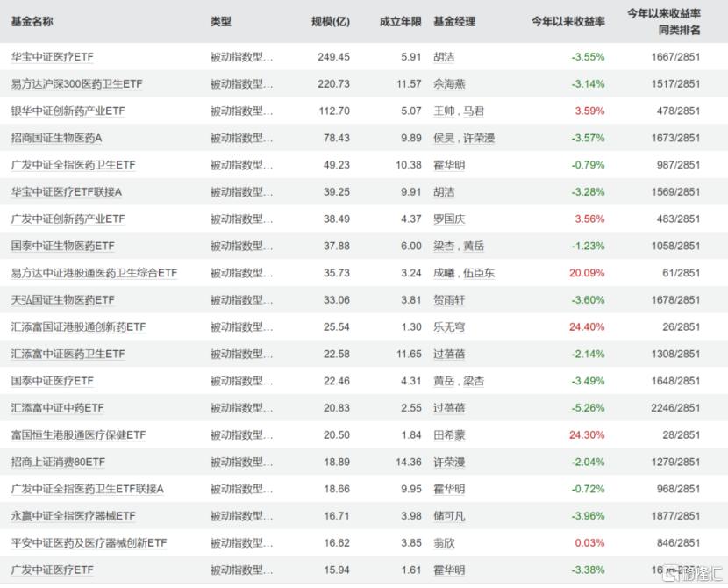
Task: Select the ranking 61/2851
Action: [682, 273]
